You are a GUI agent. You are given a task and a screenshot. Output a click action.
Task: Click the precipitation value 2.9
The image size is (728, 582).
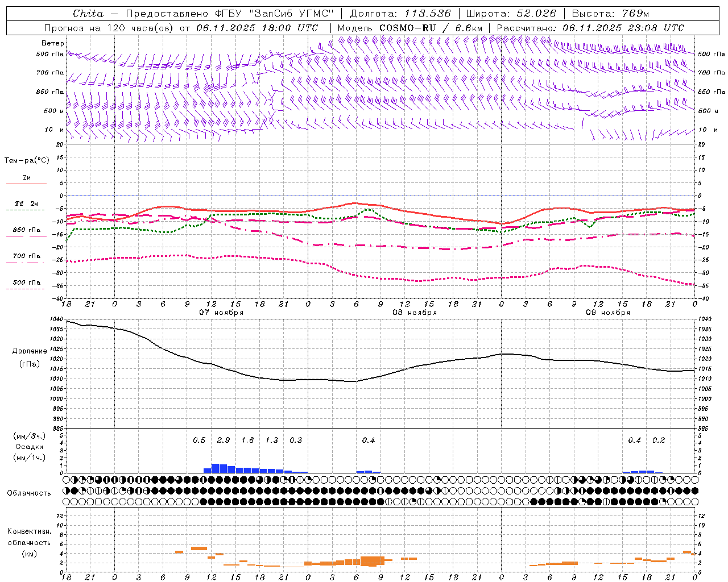[224, 440]
